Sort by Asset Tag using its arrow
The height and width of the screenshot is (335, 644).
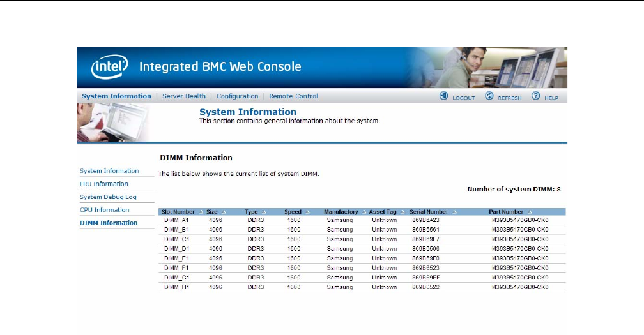[x=402, y=212]
